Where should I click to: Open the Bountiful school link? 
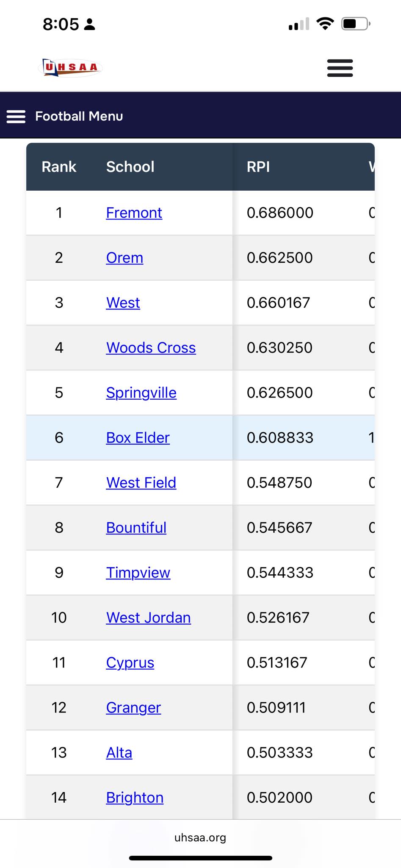coord(136,528)
